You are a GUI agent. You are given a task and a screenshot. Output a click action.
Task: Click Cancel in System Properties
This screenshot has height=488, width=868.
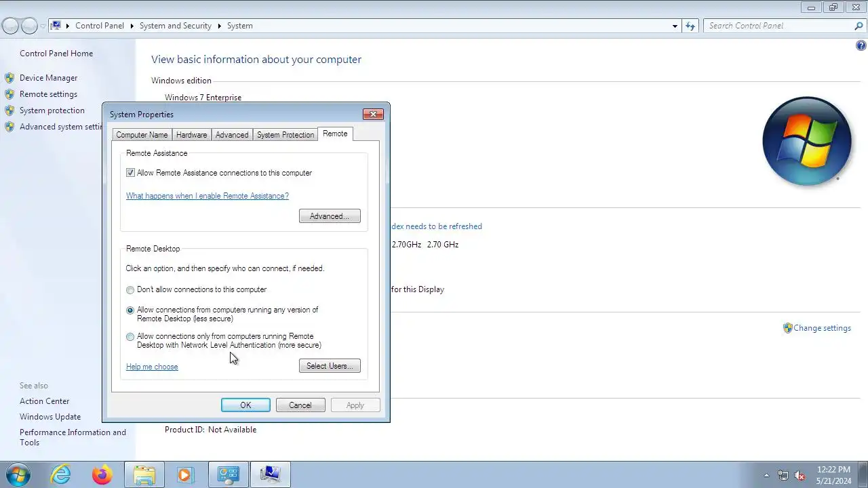[300, 405]
